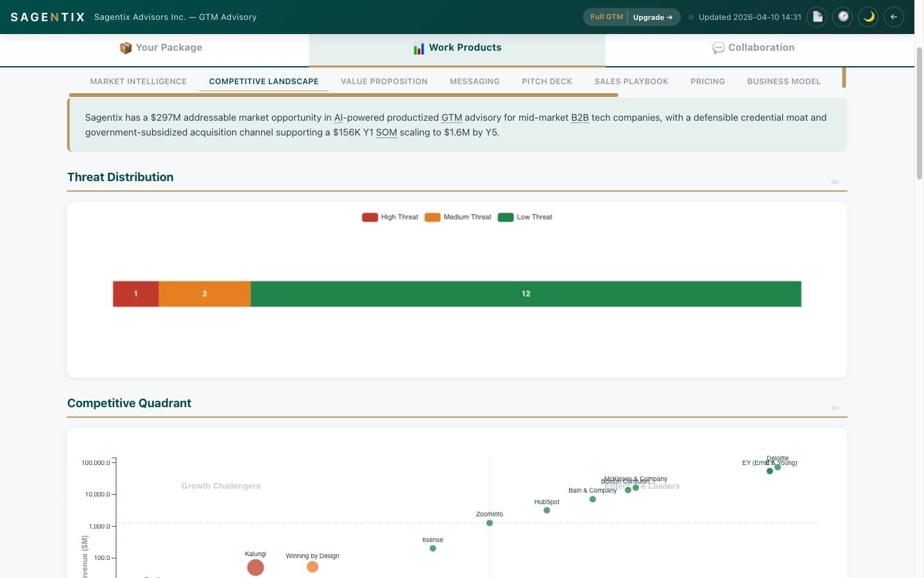The width and height of the screenshot is (924, 578).
Task: Switch to Your Package tab
Action: [x=160, y=48]
